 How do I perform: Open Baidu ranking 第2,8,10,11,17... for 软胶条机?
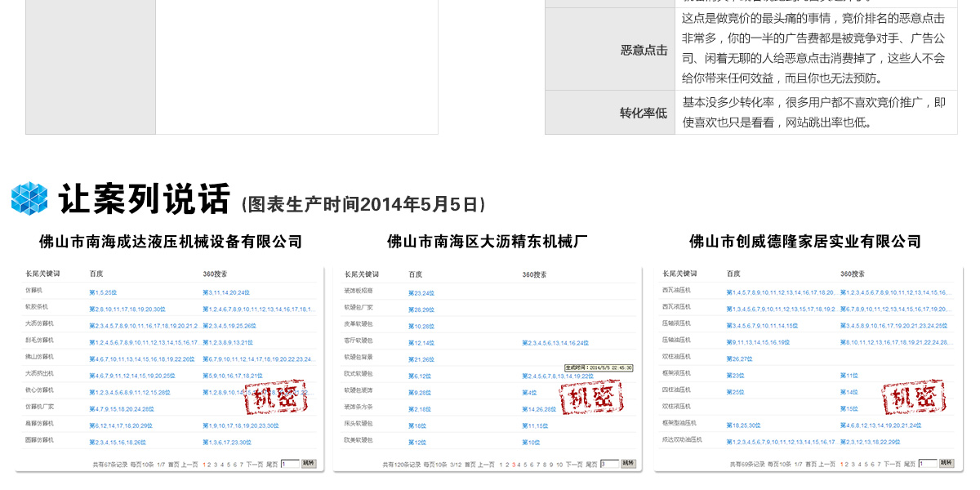127,310
